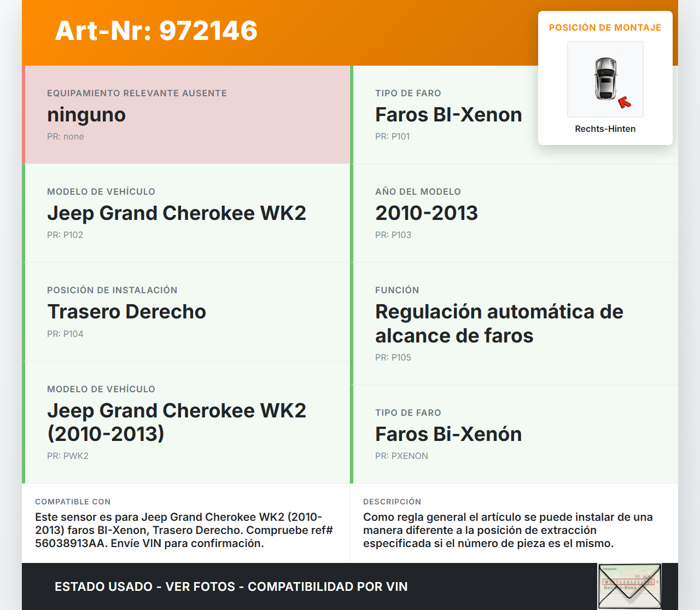Click the COMPATIBLE CON heading
Image resolution: width=700 pixels, height=610 pixels.
click(x=73, y=502)
